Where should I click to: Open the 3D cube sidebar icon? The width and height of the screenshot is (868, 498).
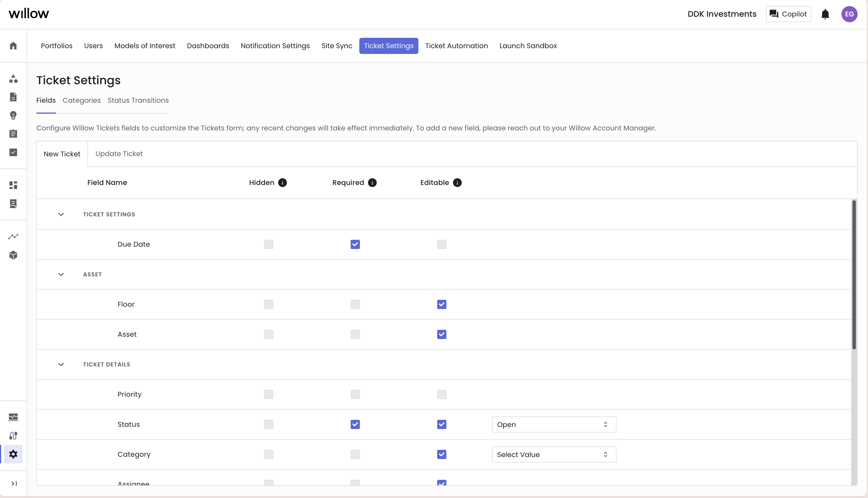13,255
